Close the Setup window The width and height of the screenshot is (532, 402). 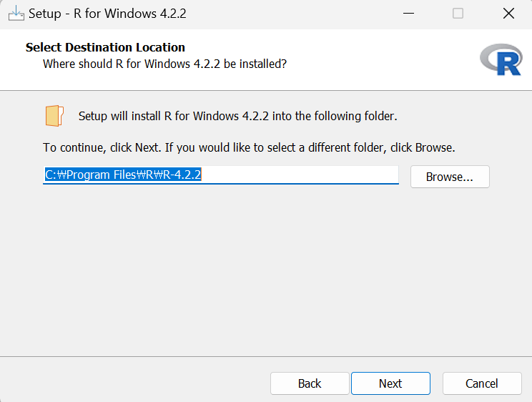508,14
